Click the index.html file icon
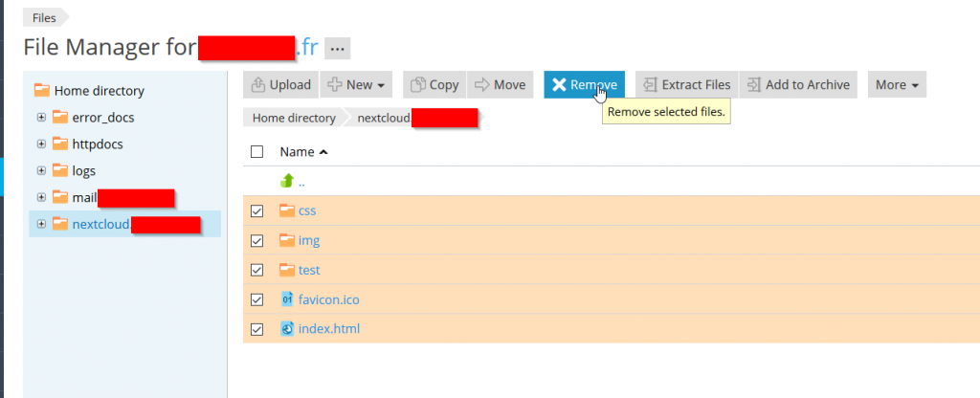The height and width of the screenshot is (398, 980). click(x=287, y=329)
